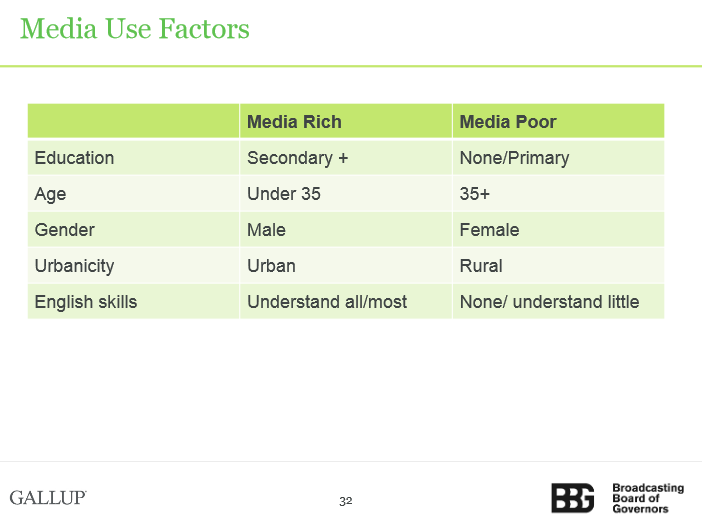
Task: Click the Female cell
Action: coord(558,230)
